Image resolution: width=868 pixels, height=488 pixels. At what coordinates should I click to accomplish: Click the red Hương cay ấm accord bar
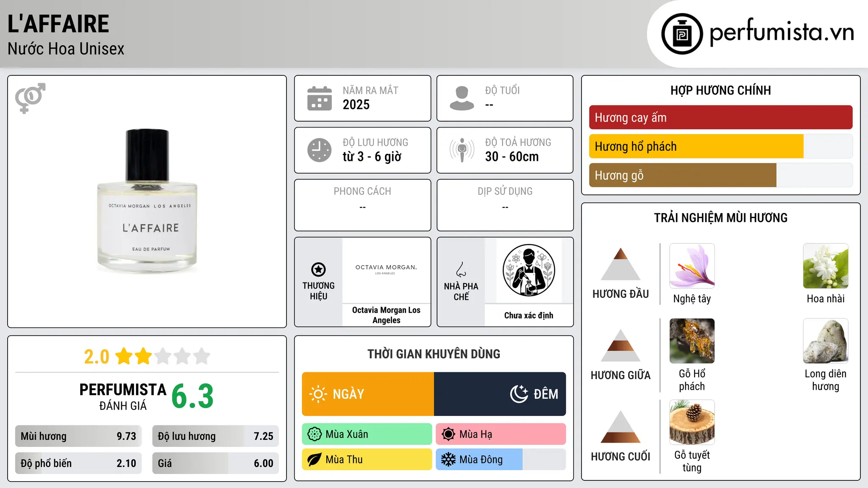[x=721, y=117]
